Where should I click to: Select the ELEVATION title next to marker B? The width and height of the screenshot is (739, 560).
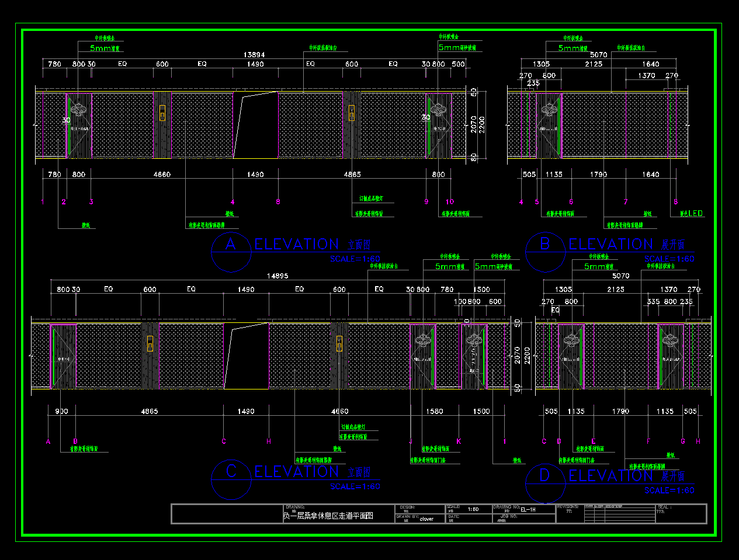pyautogui.click(x=610, y=244)
